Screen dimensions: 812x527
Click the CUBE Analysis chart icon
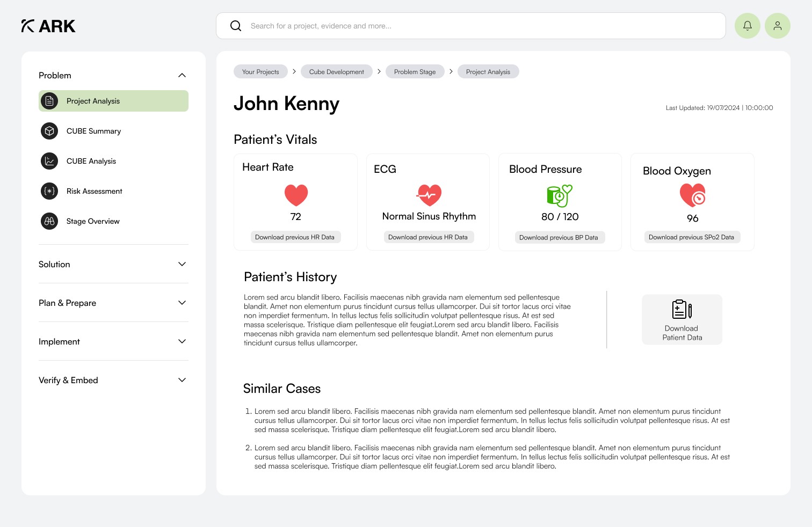pyautogui.click(x=49, y=161)
